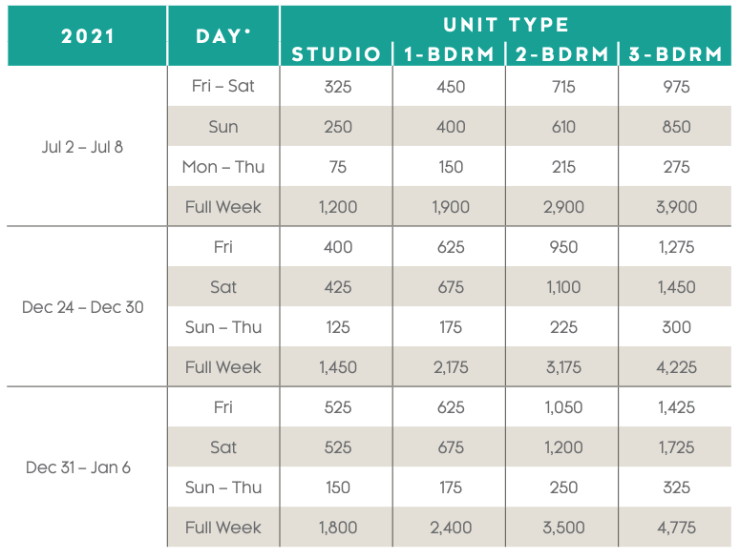Select the Dec 31 – Jan 6 date cell
The height and width of the screenshot is (560, 740).
click(x=78, y=467)
